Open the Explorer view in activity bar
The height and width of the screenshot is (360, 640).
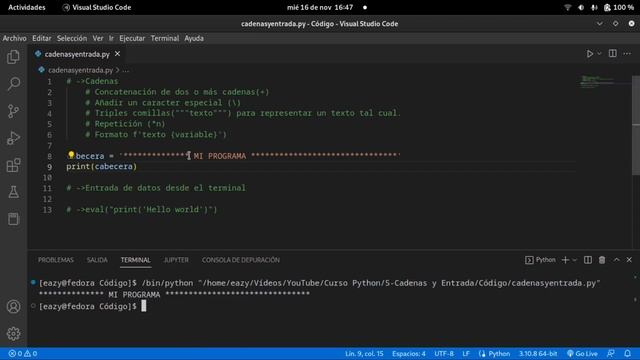13,57
